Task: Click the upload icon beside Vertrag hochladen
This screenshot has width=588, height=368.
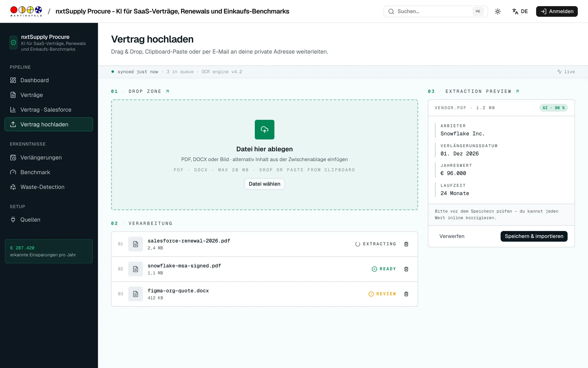Action: coord(13,124)
